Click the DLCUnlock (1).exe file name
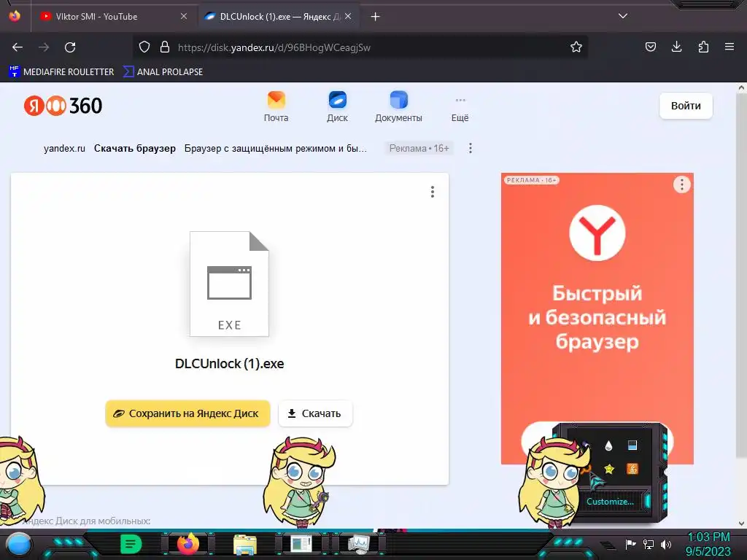747x560 pixels. (x=229, y=363)
